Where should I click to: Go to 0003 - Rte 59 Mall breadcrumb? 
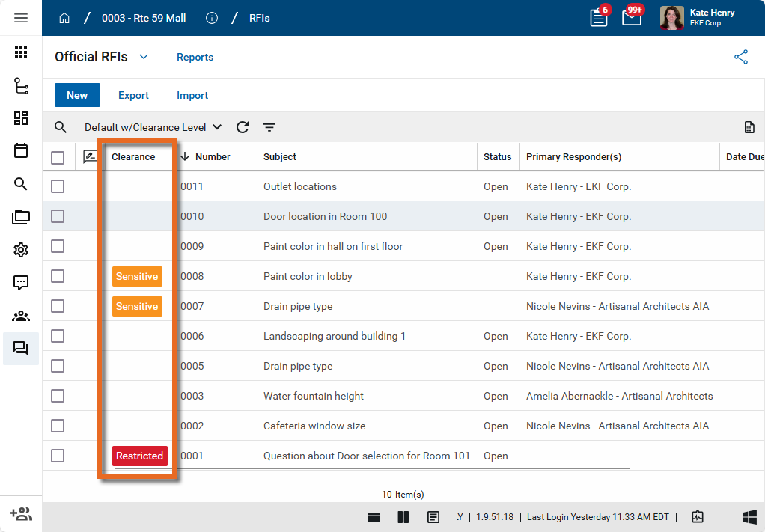click(x=144, y=18)
